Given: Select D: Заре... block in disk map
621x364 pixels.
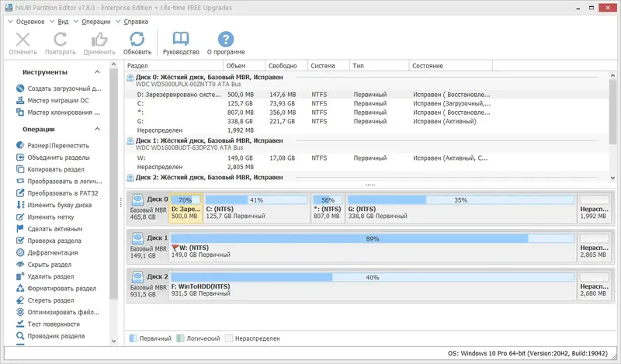Looking at the screenshot, I should (186, 208).
